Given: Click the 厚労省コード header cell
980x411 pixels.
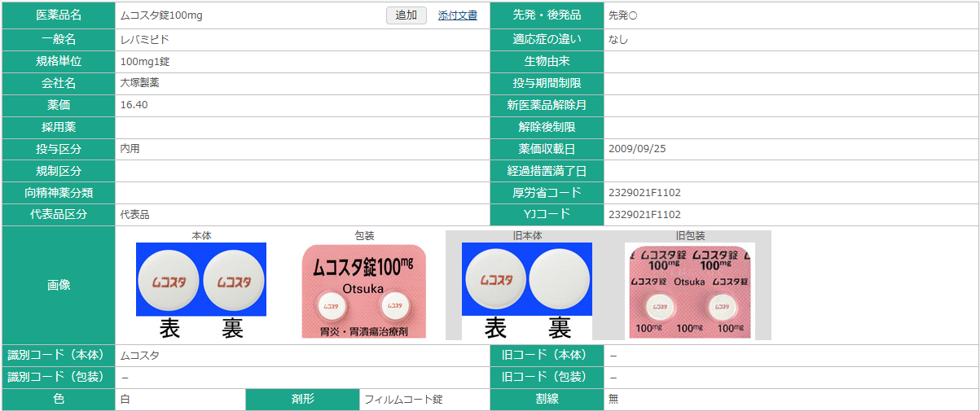Looking at the screenshot, I should tap(547, 193).
